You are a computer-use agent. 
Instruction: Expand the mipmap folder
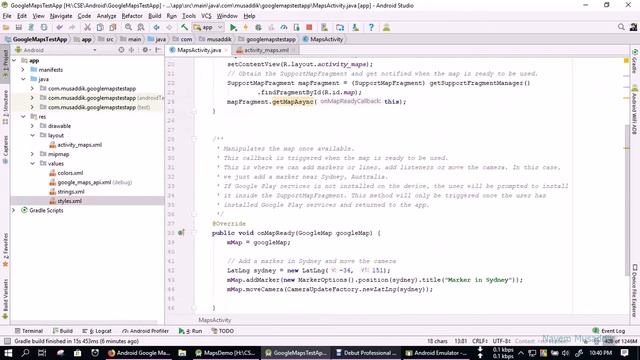[x=32, y=154]
